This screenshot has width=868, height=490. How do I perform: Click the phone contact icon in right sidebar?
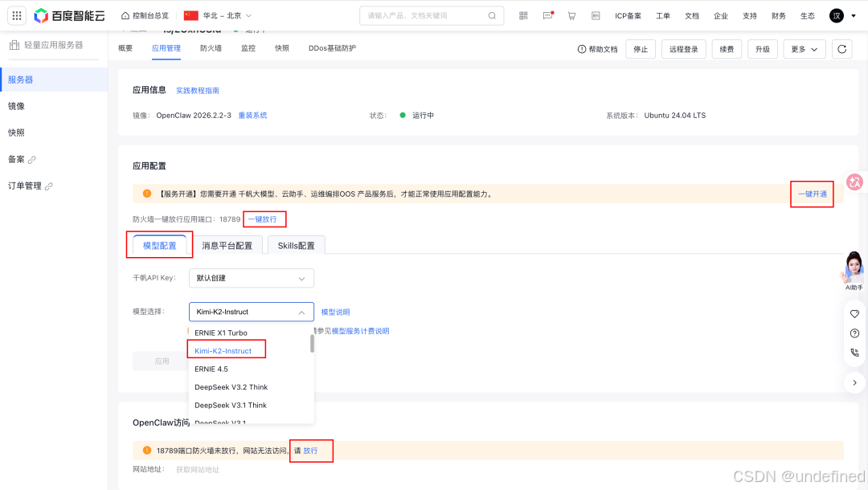[x=854, y=352]
